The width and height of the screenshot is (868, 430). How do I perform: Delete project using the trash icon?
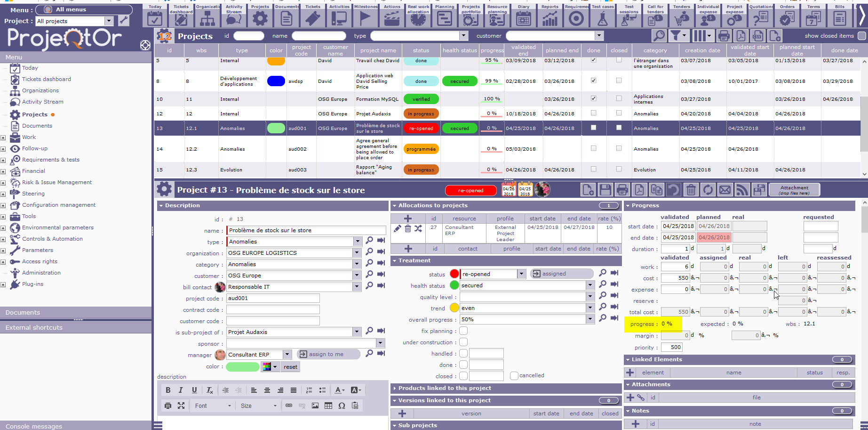pos(691,190)
